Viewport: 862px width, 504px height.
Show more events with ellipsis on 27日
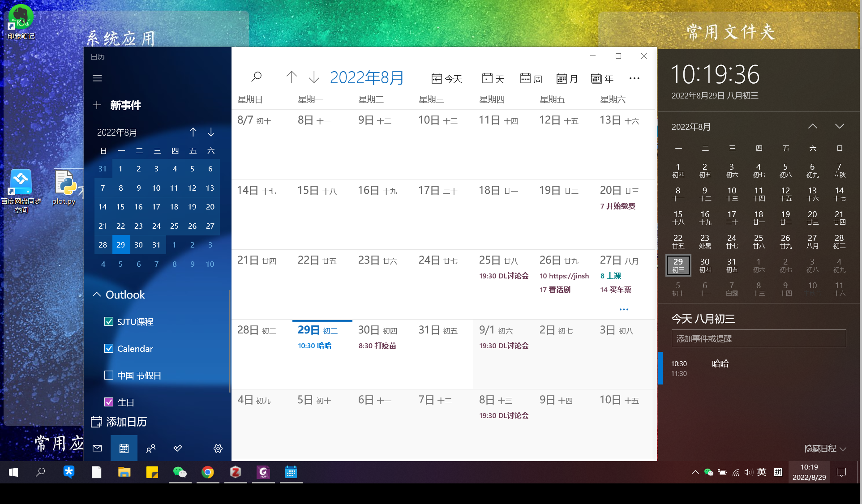(x=624, y=309)
